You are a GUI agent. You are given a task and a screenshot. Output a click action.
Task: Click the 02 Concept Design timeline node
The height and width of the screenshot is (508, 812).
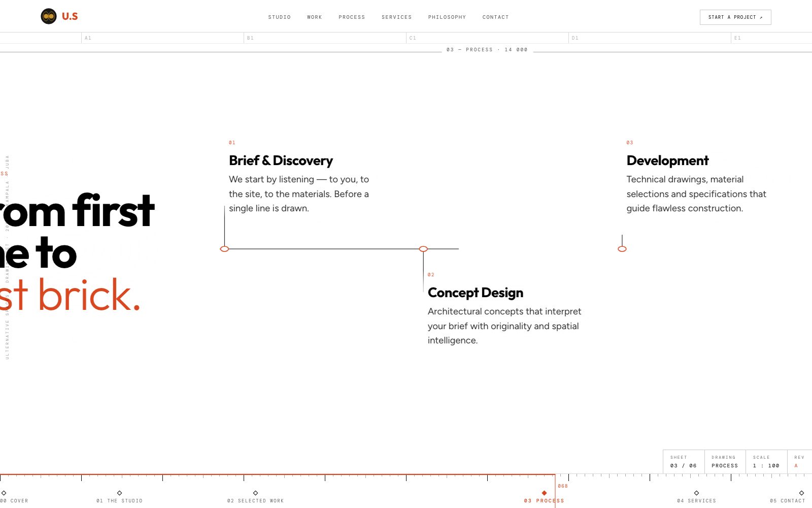[x=423, y=249]
